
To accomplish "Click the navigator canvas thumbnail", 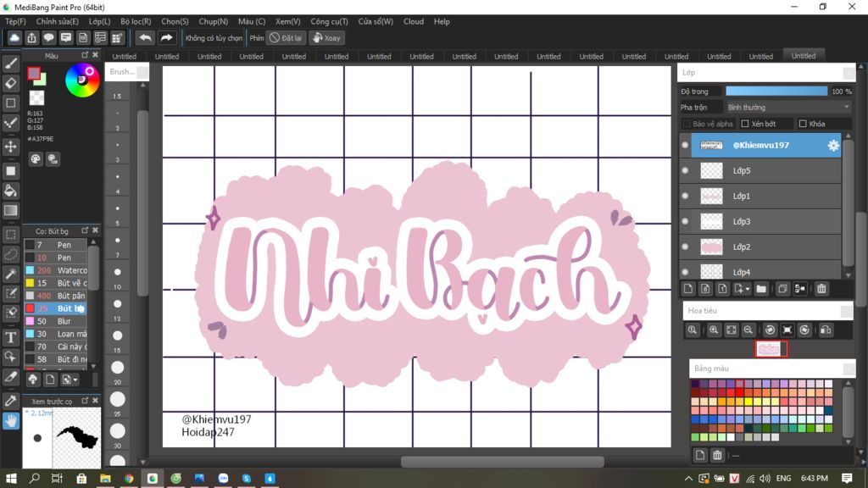I will (x=770, y=349).
